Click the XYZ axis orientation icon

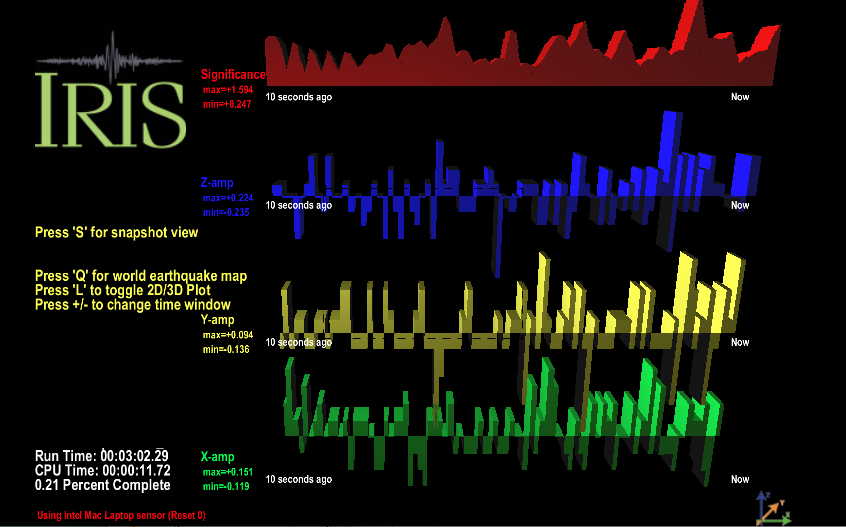[x=773, y=508]
